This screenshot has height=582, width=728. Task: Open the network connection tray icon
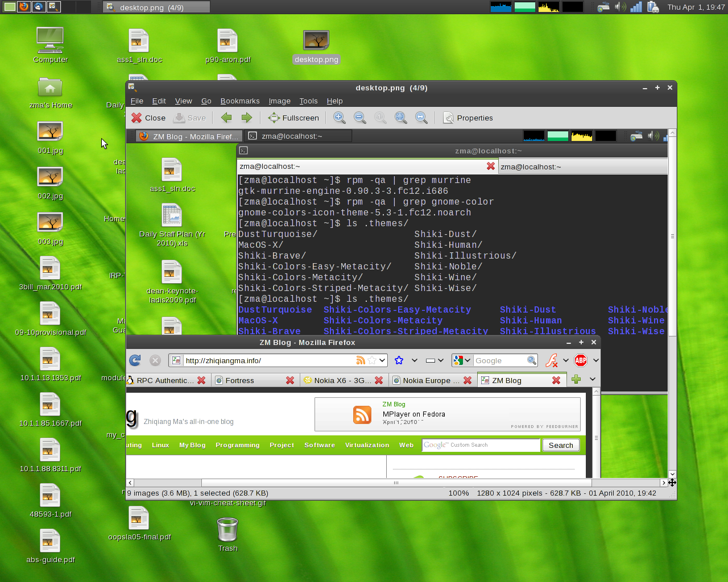tap(603, 7)
